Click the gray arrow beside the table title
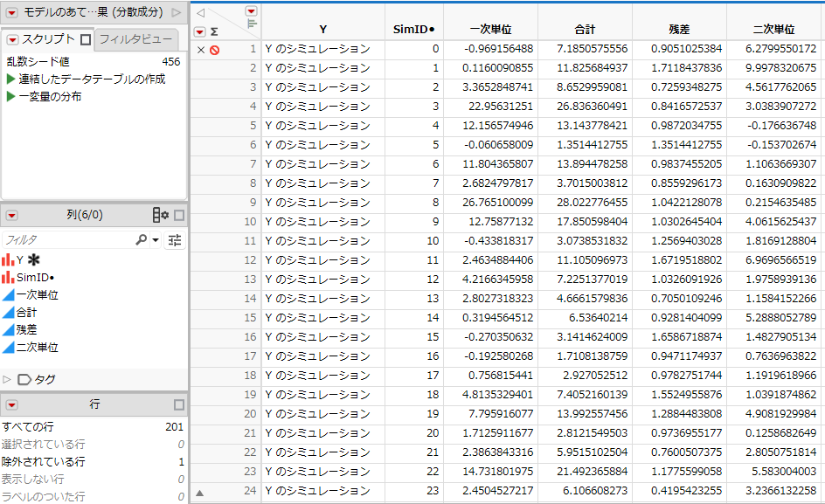 tap(177, 12)
